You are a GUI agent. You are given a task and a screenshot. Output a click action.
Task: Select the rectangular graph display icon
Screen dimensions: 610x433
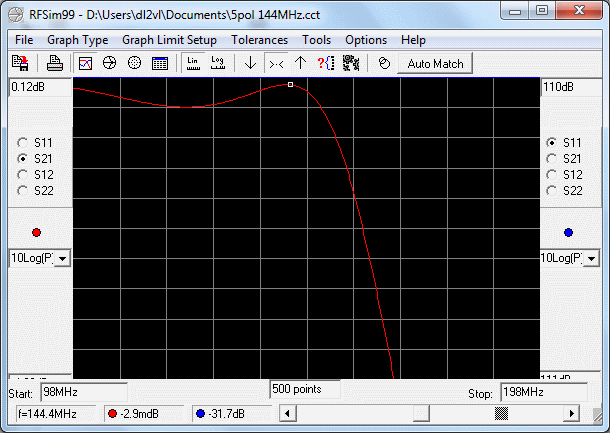pyautogui.click(x=85, y=63)
